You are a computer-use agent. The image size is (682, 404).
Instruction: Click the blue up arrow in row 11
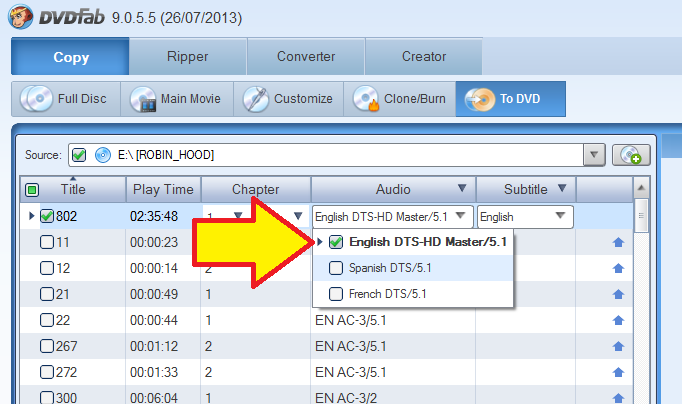(618, 242)
